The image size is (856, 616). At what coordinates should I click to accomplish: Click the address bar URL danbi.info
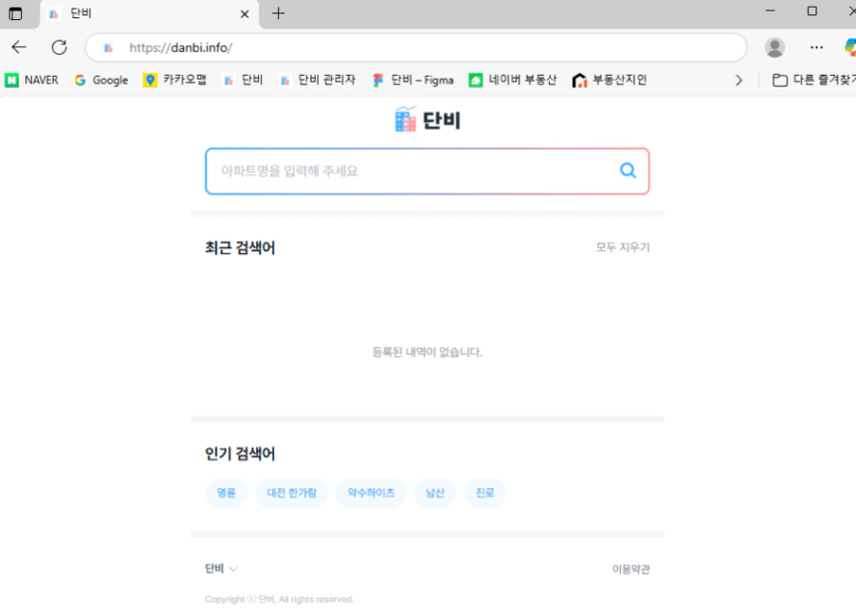pos(181,48)
